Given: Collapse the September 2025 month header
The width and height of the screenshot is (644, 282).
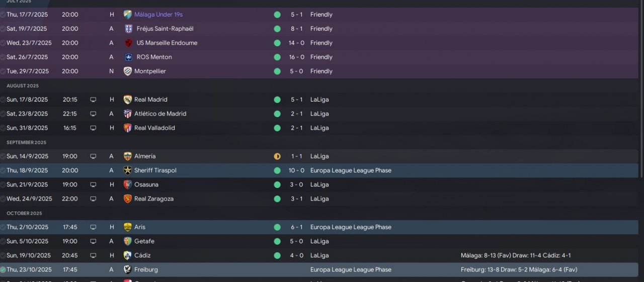Looking at the screenshot, I should 26,143.
